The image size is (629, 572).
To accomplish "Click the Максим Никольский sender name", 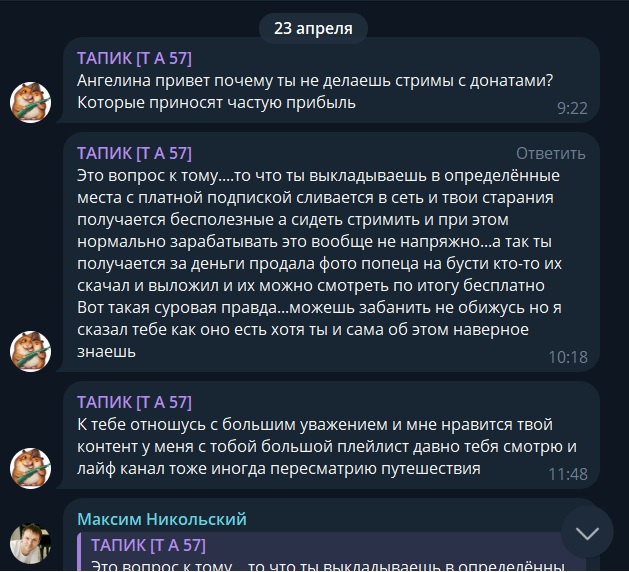I will (162, 519).
